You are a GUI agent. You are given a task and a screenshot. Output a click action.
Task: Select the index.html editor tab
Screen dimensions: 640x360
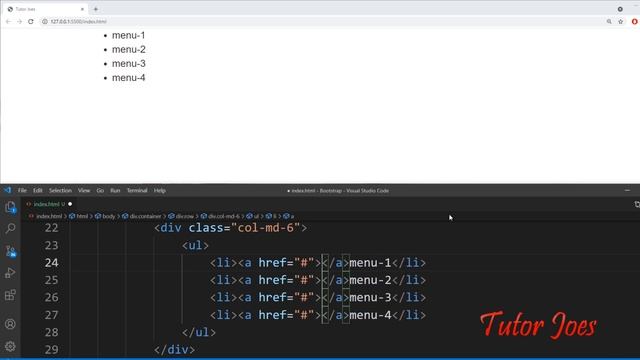46,204
